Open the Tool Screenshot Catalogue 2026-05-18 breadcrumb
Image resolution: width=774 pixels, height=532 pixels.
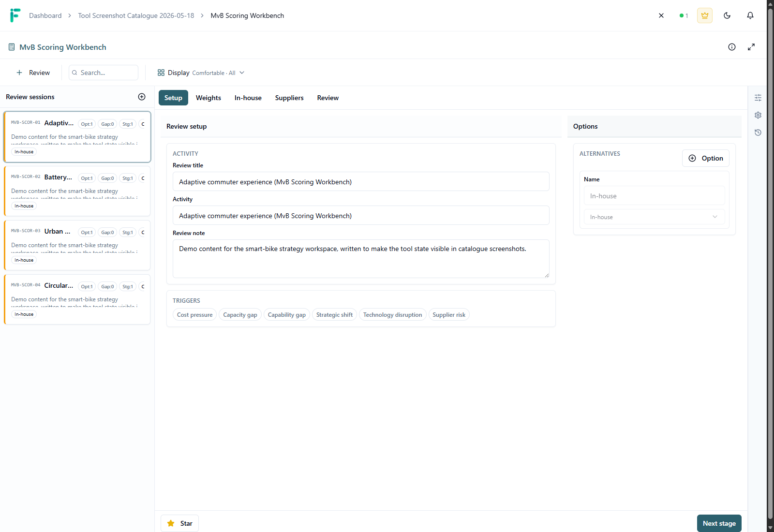(x=136, y=15)
